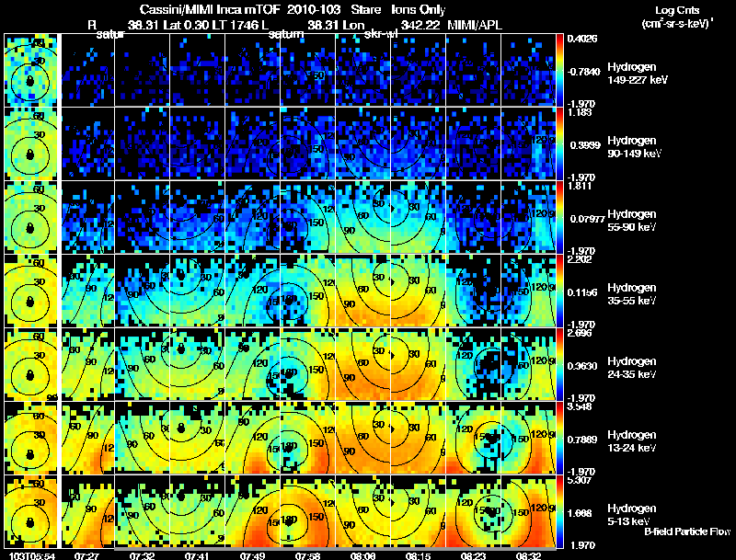Click the Hydrogen 24-35 keV color bar

559,364
